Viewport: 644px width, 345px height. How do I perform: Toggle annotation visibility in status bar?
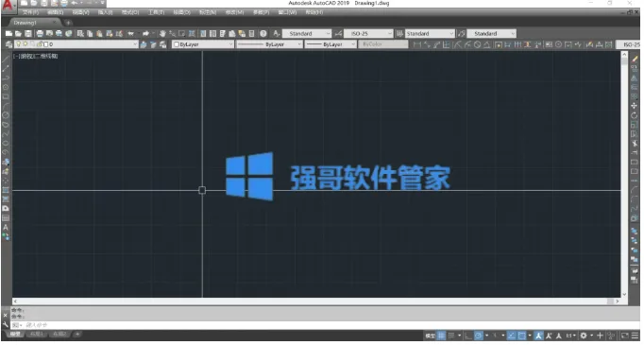pos(539,336)
